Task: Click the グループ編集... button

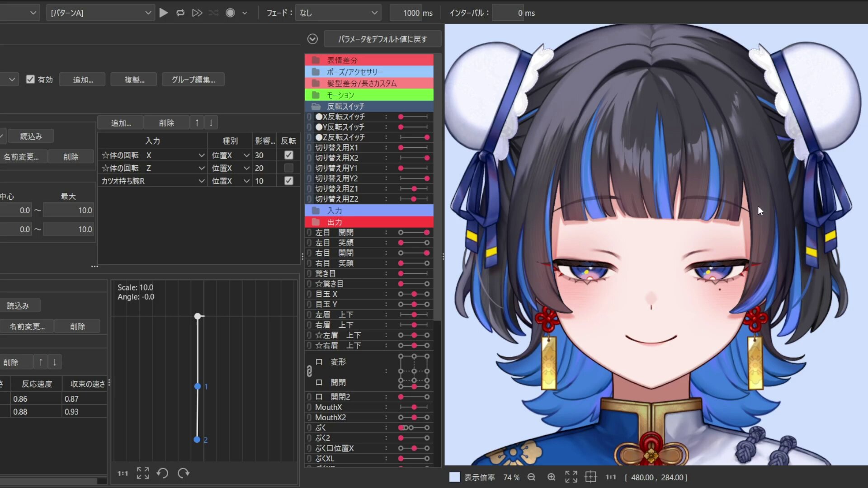Action: (193, 80)
